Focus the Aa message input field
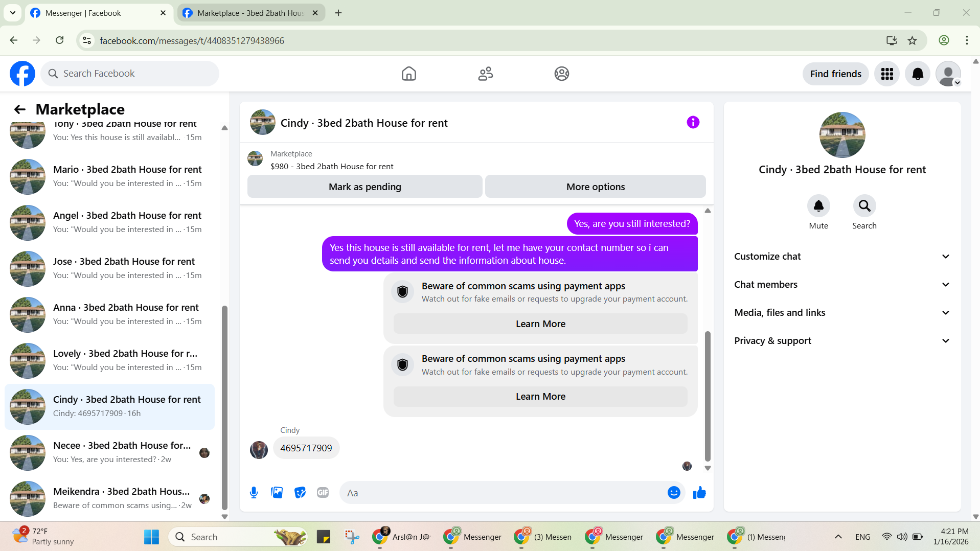Screen dimensions: 980x551 pyautogui.click(x=504, y=493)
